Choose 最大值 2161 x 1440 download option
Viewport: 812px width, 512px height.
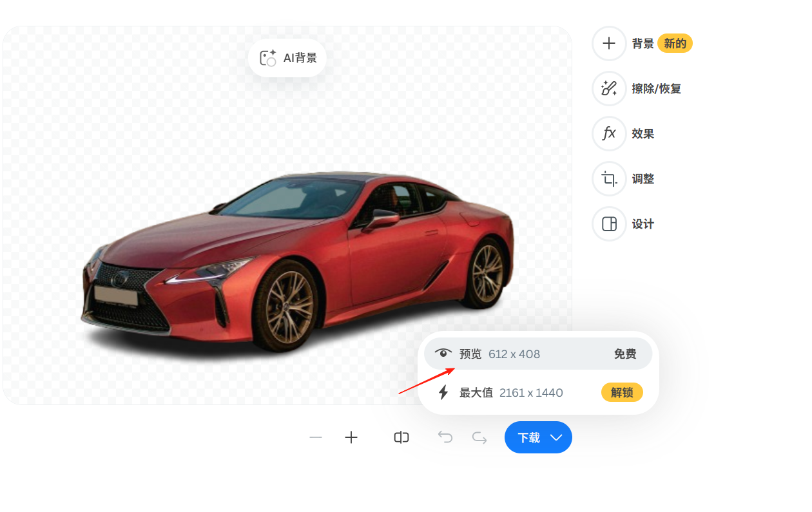pyautogui.click(x=538, y=392)
